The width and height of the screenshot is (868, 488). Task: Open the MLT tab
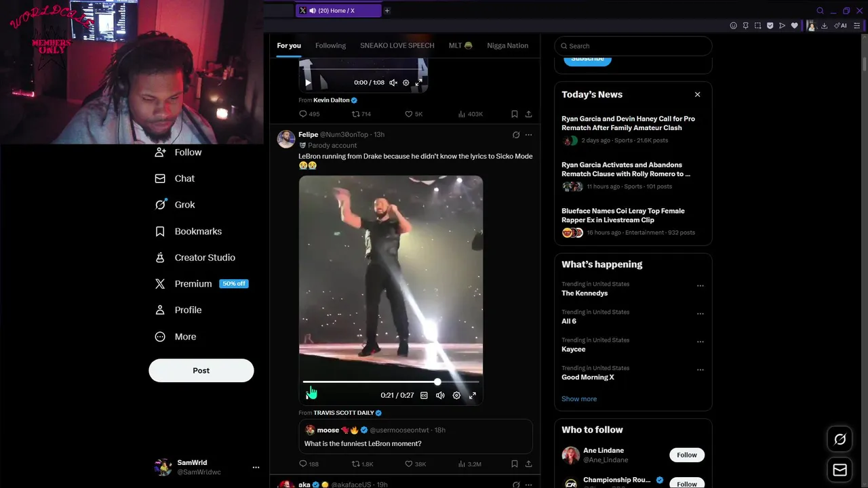460,45
